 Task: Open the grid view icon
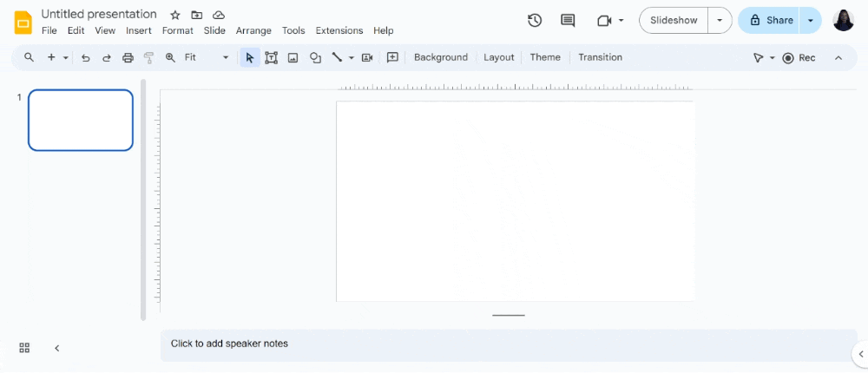(x=23, y=348)
